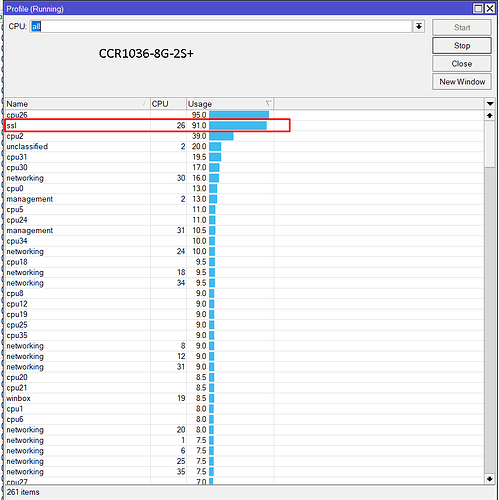Select the highlighted ssl row

coord(147,125)
